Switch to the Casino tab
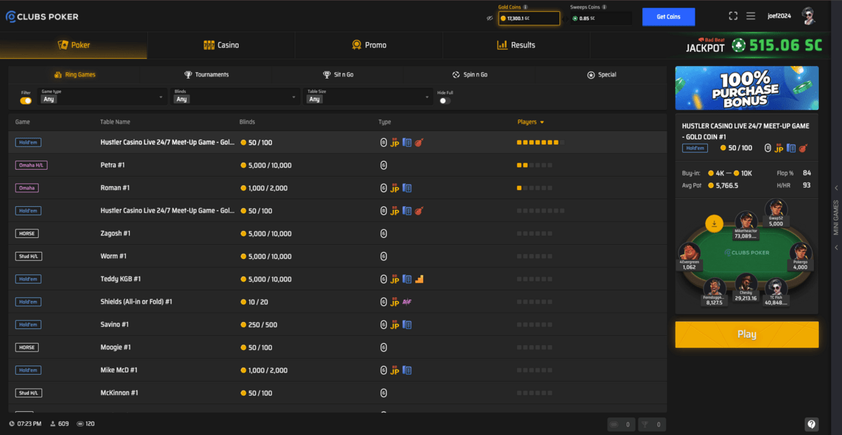This screenshot has width=842, height=435. [221, 45]
